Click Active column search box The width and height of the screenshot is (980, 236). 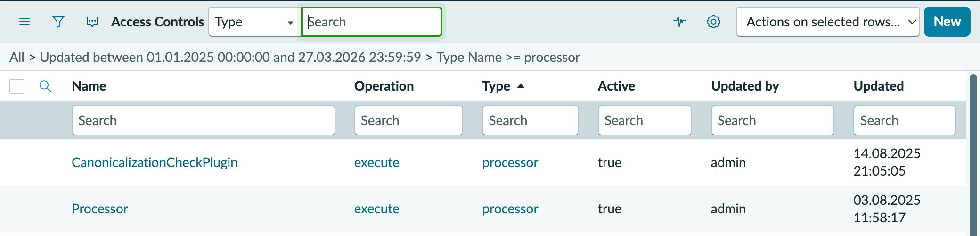645,120
